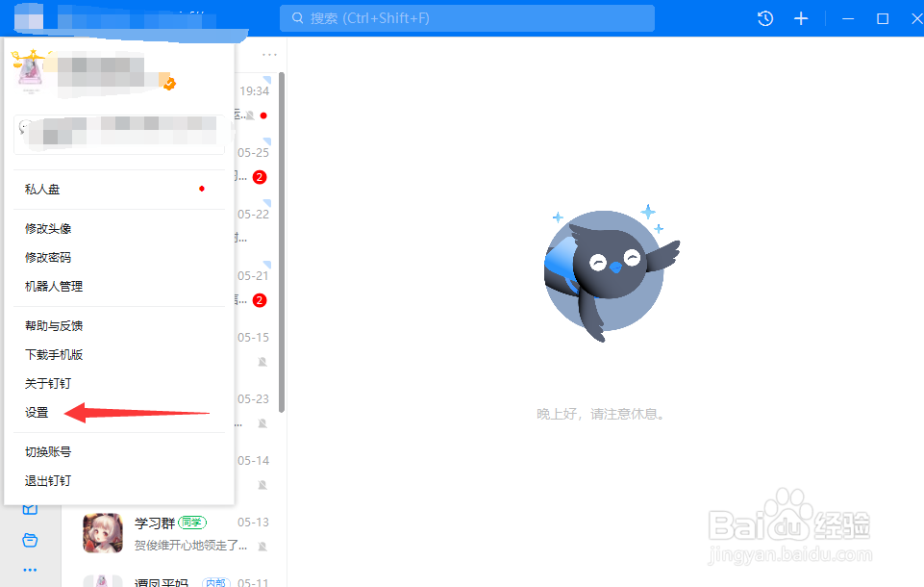Open the more (three dots) sidebar icon

(x=30, y=570)
